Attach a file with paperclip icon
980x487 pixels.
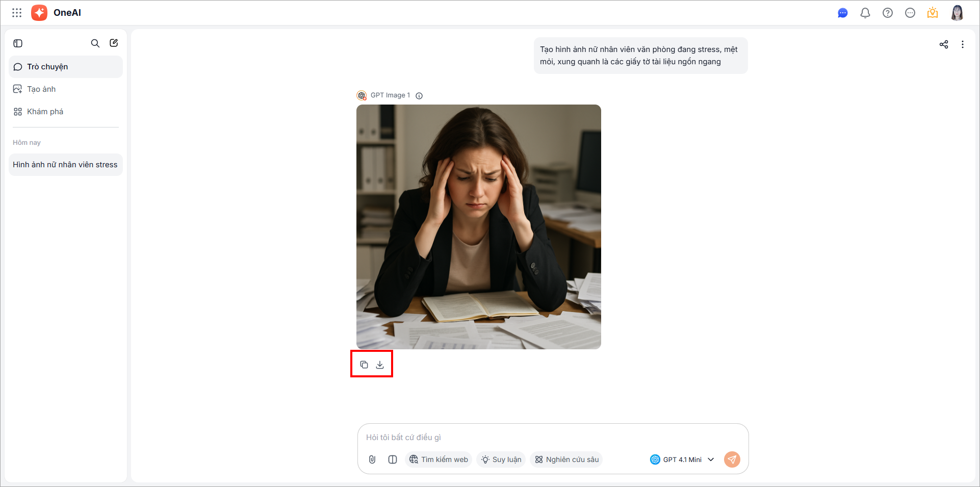pyautogui.click(x=372, y=459)
